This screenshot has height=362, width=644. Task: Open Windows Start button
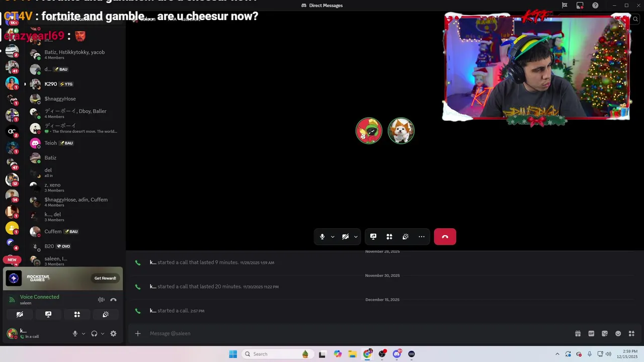233,354
